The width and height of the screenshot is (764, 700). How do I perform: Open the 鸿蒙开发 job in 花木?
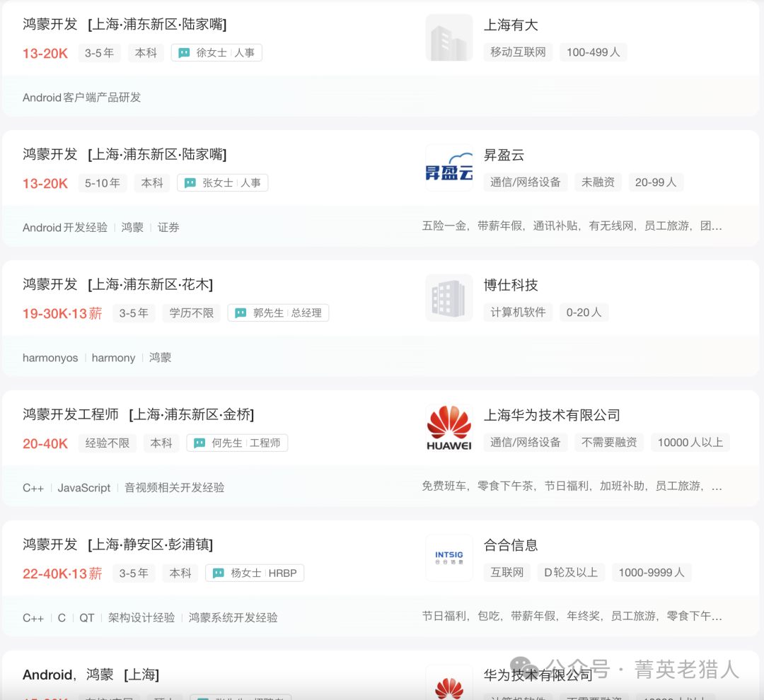tap(117, 284)
